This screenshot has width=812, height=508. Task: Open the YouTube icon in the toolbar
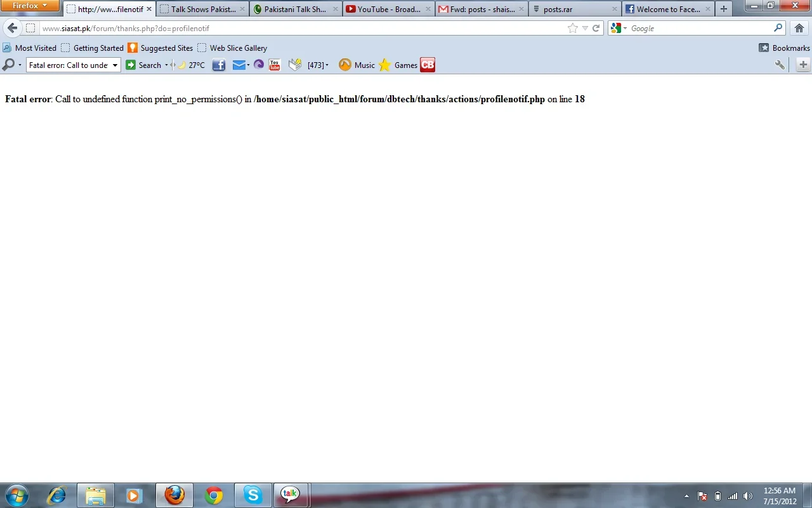coord(275,65)
